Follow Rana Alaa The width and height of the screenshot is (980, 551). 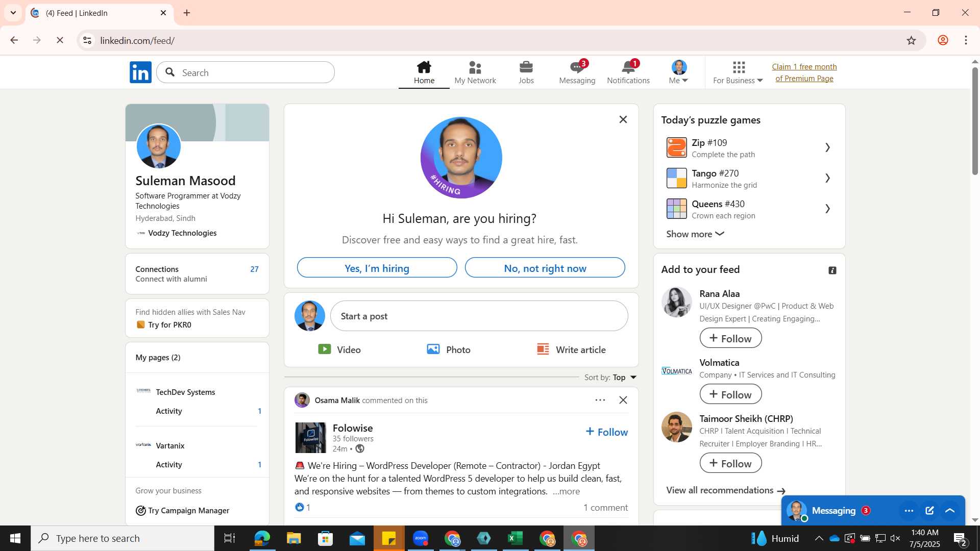click(x=730, y=338)
